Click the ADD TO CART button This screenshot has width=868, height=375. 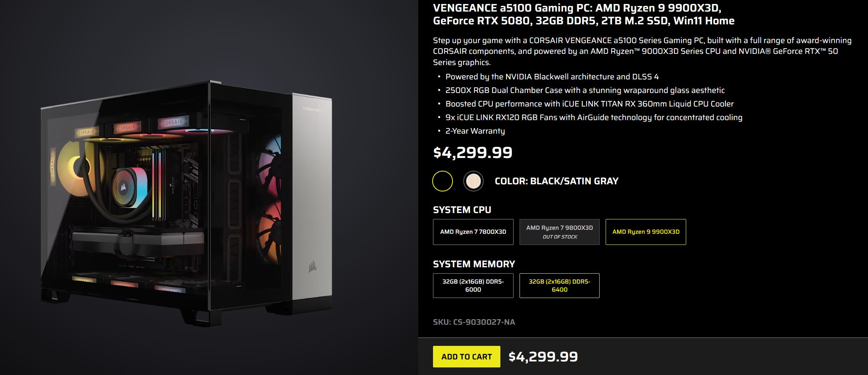pos(466,357)
